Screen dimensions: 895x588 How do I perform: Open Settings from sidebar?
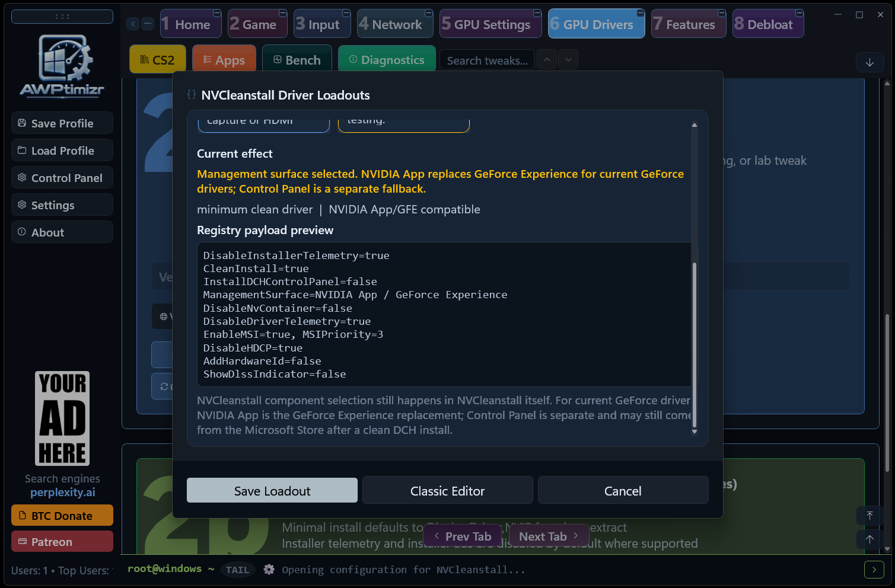62,205
